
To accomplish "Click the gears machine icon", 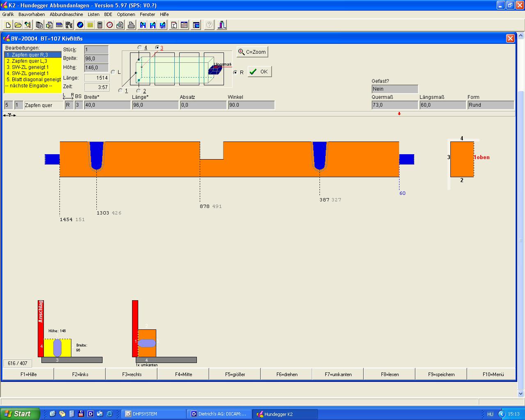I will [69, 25].
